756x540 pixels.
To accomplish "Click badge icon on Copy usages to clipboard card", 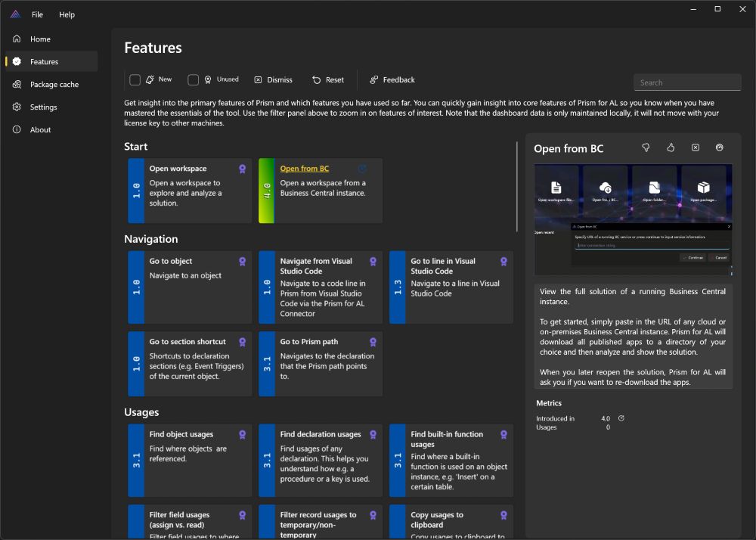I will 503,515.
